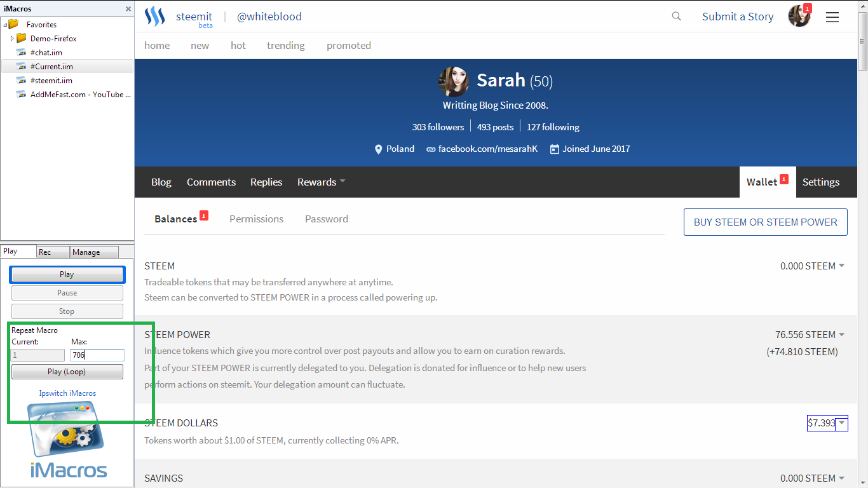Switch to the iMacros Play tab
This screenshot has width=868, height=488.
pyautogui.click(x=18, y=251)
